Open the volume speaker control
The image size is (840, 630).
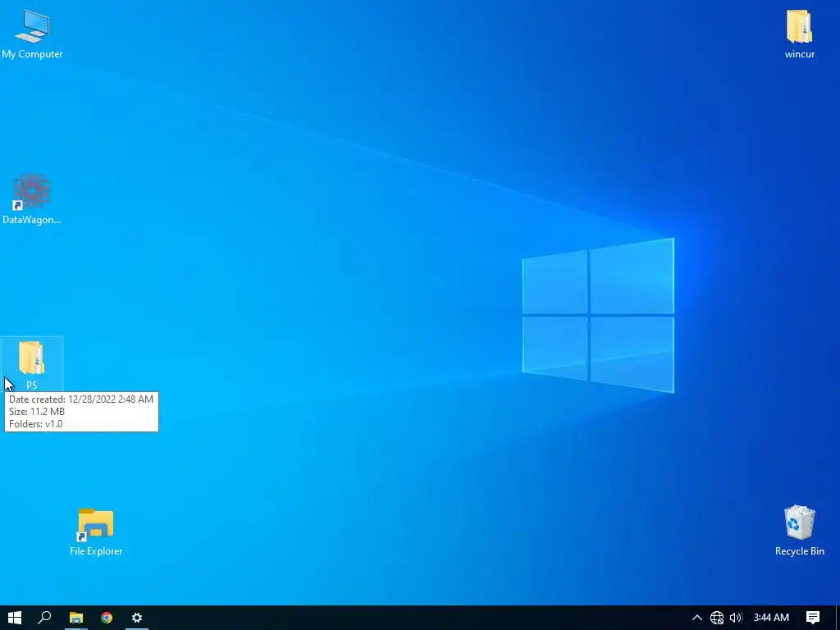tap(736, 618)
